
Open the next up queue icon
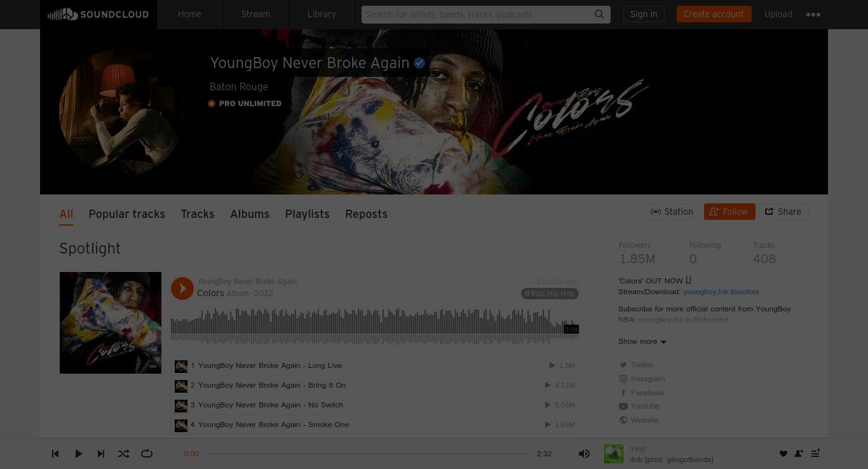(815, 454)
